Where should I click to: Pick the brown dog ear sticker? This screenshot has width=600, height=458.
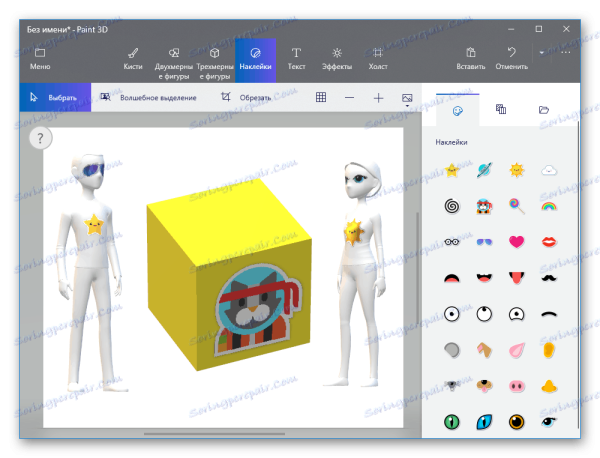[484, 350]
